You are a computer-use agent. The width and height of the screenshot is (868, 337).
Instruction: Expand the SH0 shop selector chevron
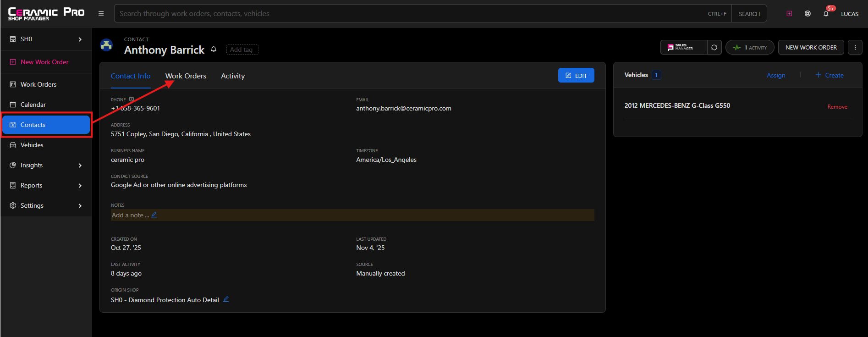pyautogui.click(x=80, y=39)
